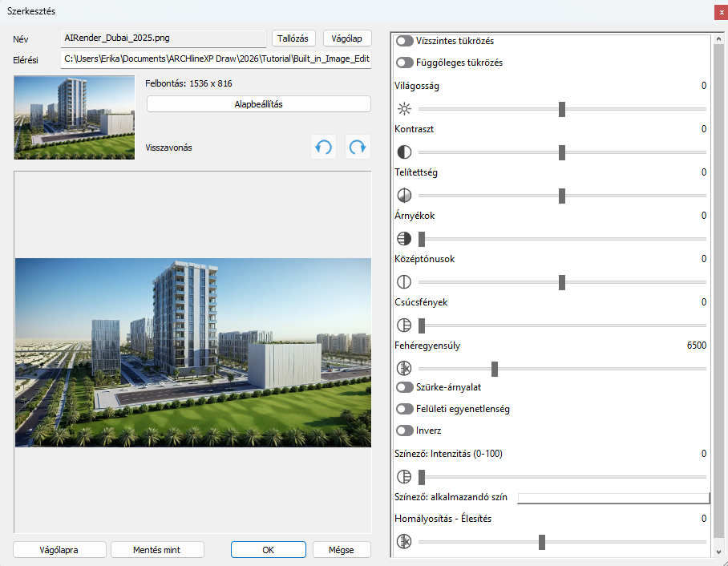Viewport: 728px width, 566px height.
Task: Click the Középtónusok midtones icon
Action: coord(404,282)
